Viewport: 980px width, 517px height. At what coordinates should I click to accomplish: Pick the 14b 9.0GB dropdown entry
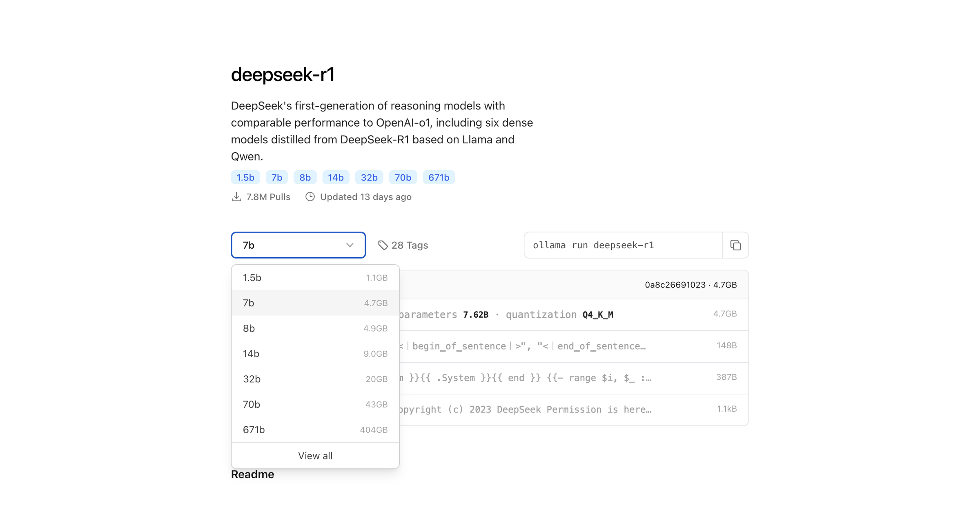pos(315,354)
